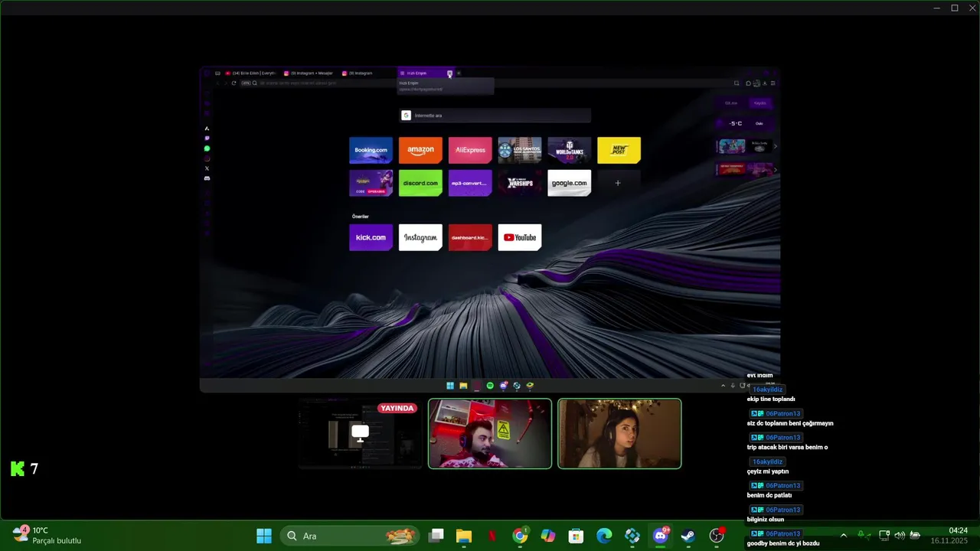Select the female participant webcam tile
980x551 pixels.
[x=619, y=433]
